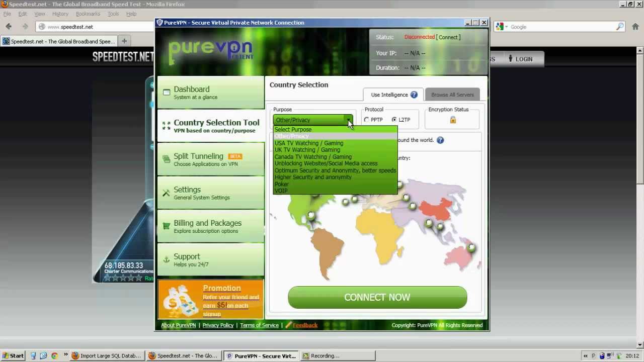Open the Terms of Service link
The width and height of the screenshot is (644, 362).
(x=259, y=325)
